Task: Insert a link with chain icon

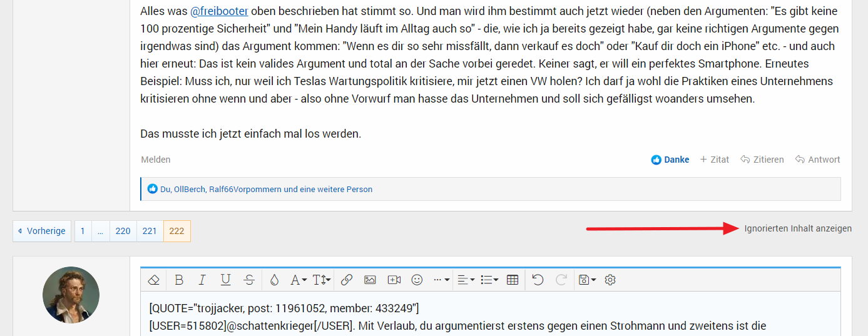Action: (347, 280)
